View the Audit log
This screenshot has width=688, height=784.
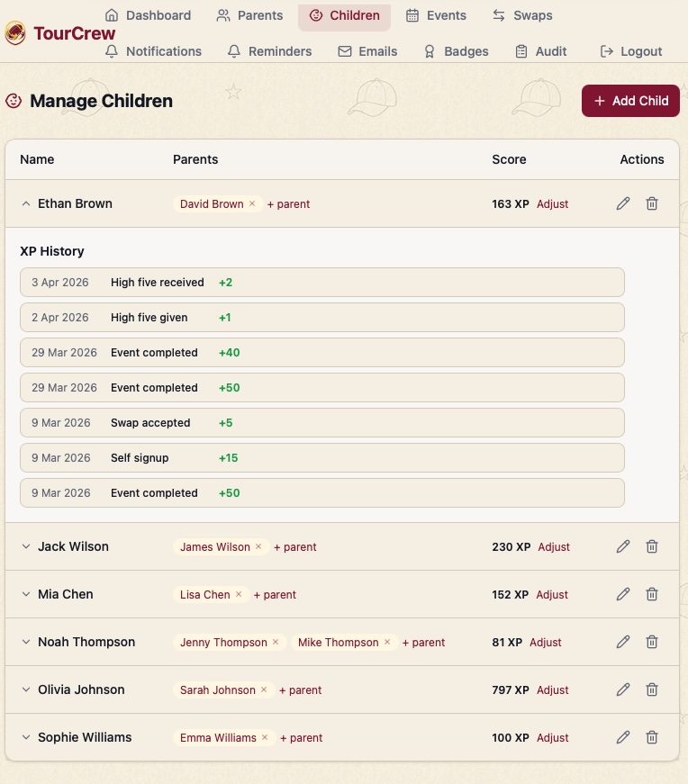point(541,51)
